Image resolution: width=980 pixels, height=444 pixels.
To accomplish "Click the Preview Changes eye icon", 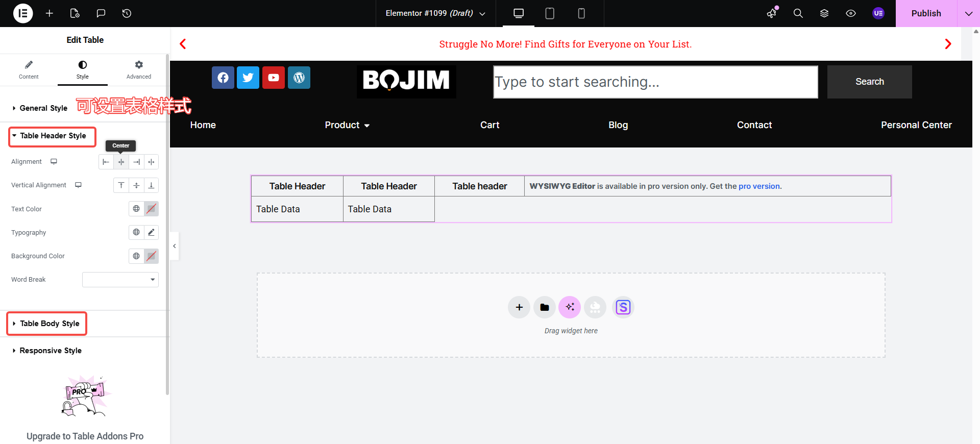I will click(851, 13).
